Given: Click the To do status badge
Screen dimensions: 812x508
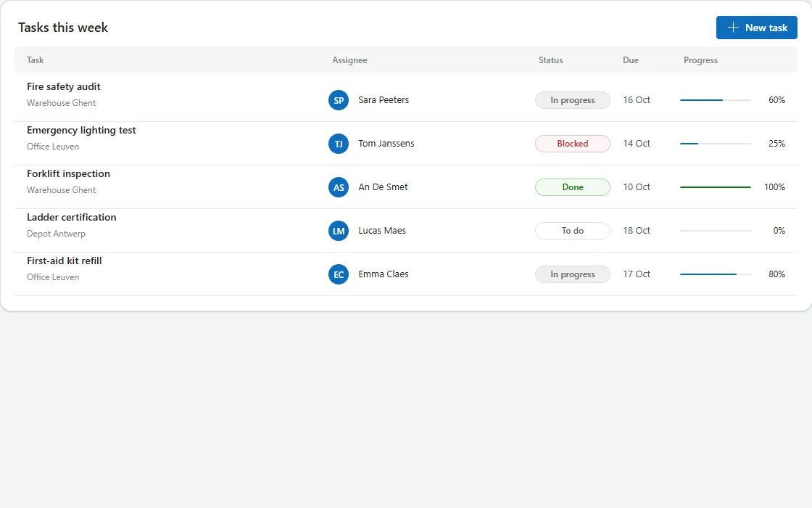Looking at the screenshot, I should 573,231.
